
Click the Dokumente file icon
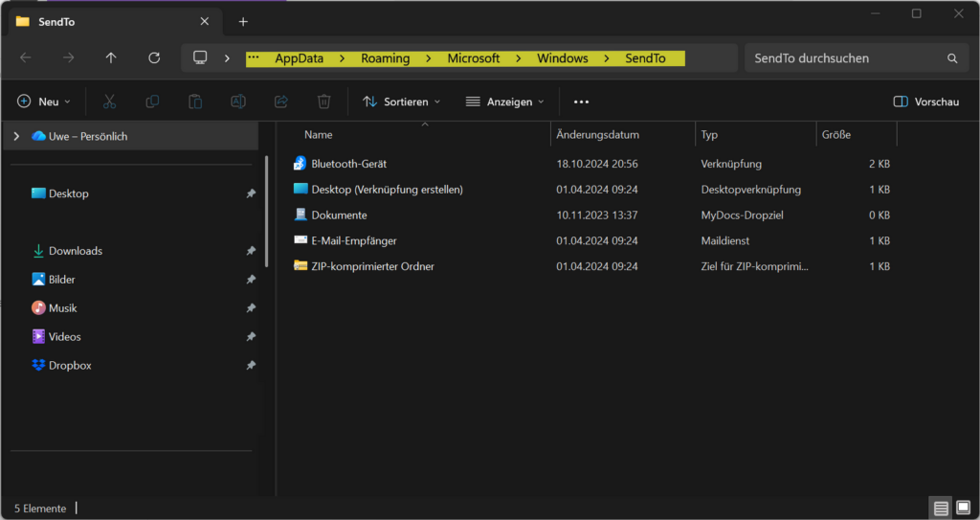pos(300,215)
